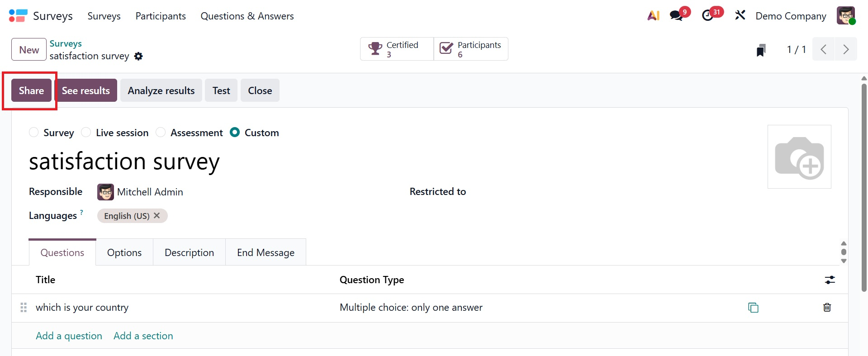This screenshot has height=356, width=868.
Task: Select the Survey radio option
Action: coord(34,133)
